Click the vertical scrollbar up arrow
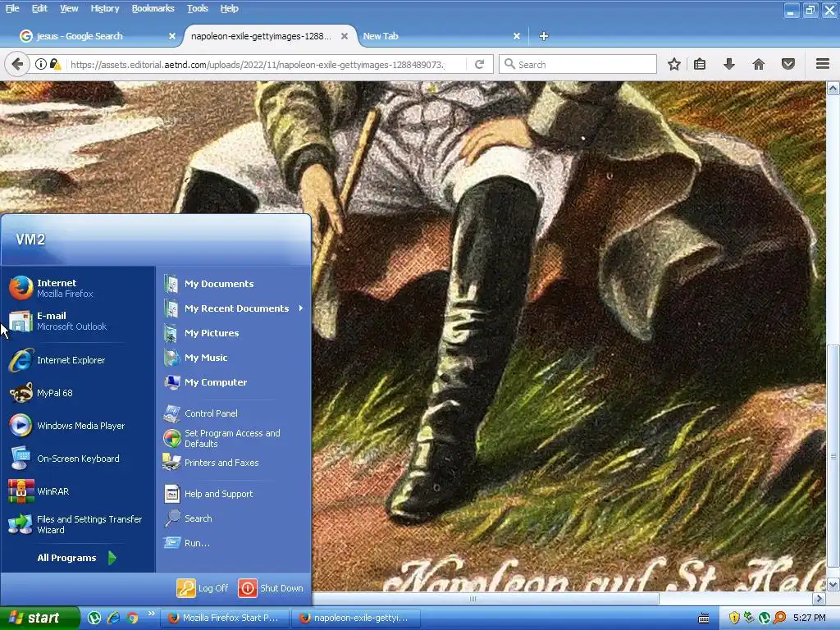Viewport: 840px width, 630px height. (833, 88)
